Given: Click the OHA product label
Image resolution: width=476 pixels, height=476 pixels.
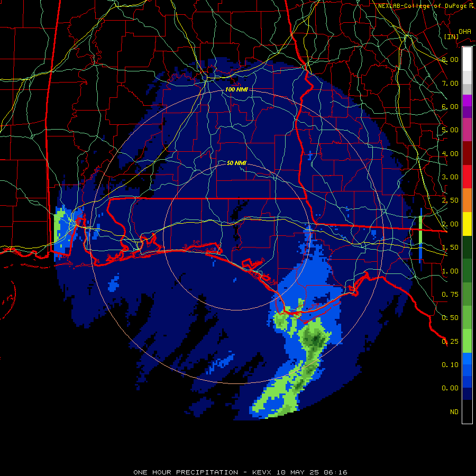Looking at the screenshot, I should (x=465, y=31).
